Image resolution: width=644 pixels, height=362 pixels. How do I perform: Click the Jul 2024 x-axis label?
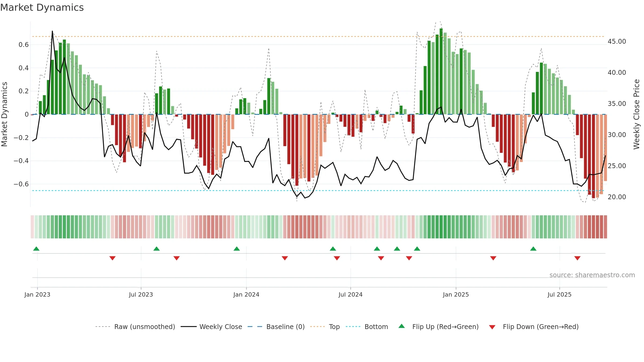point(350,294)
